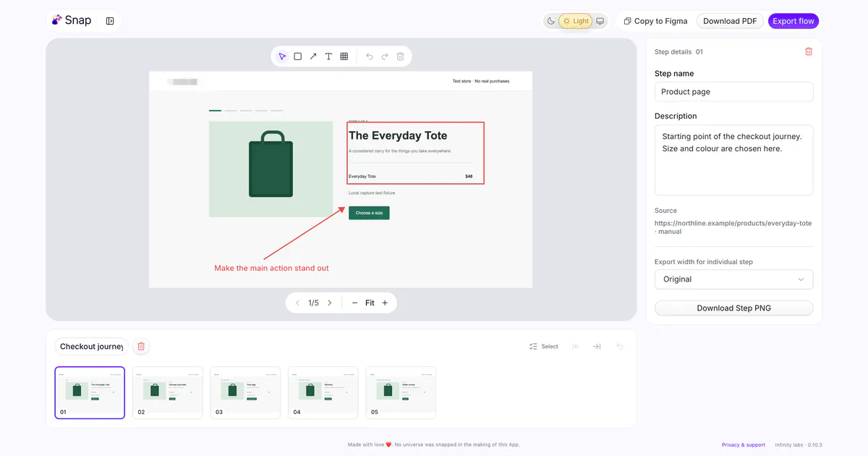Toggle the sidebar panel icon beside Snap logo

(x=110, y=21)
